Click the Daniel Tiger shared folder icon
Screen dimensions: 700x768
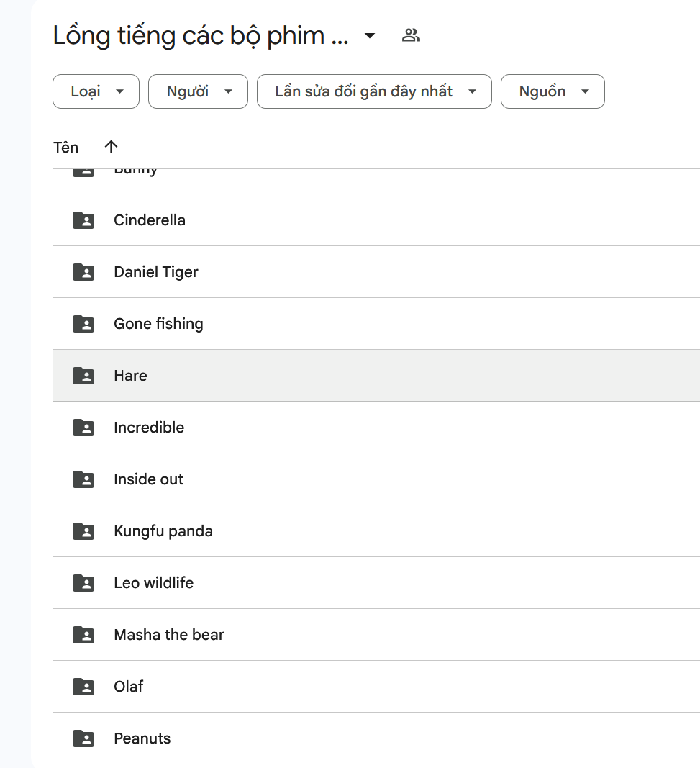click(83, 272)
